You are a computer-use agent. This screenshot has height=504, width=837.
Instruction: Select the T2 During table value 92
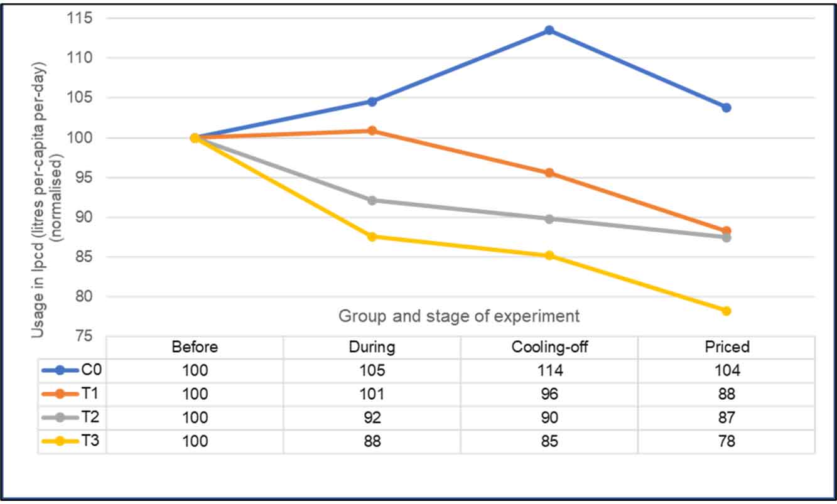(372, 418)
